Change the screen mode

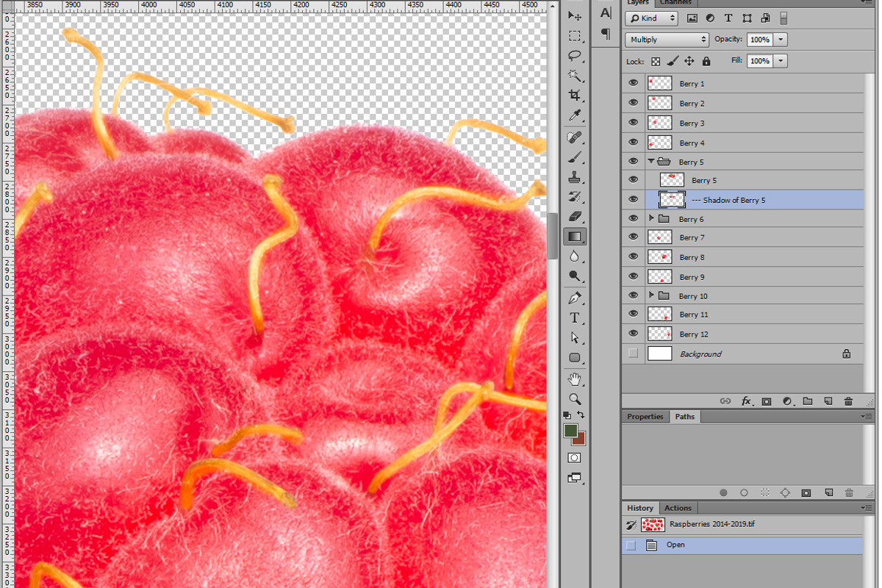coord(575,478)
